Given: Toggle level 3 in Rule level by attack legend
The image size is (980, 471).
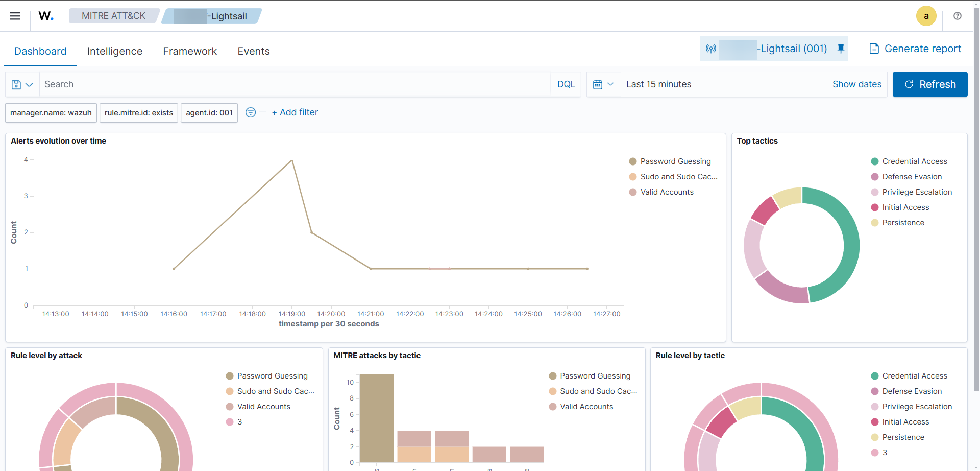Looking at the screenshot, I should (x=234, y=422).
